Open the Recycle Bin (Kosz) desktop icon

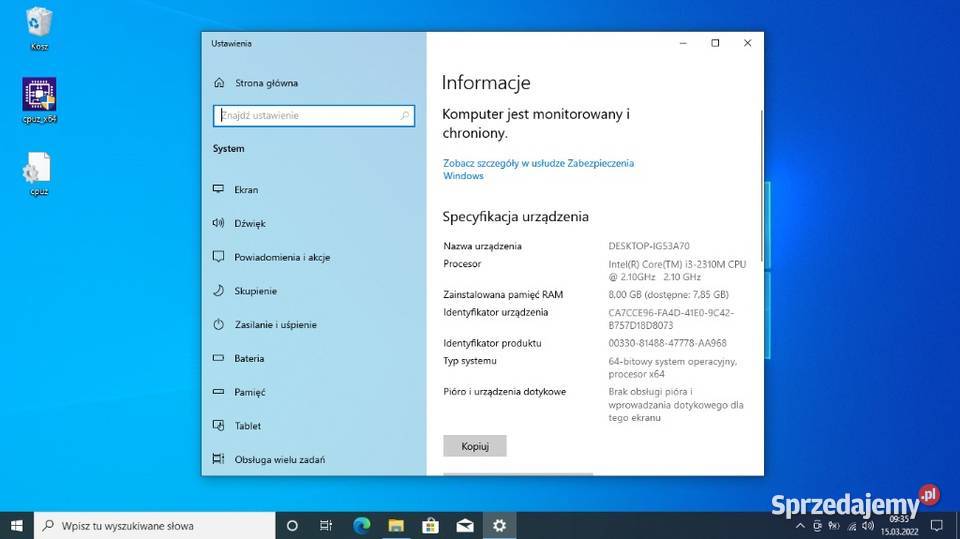pyautogui.click(x=39, y=28)
